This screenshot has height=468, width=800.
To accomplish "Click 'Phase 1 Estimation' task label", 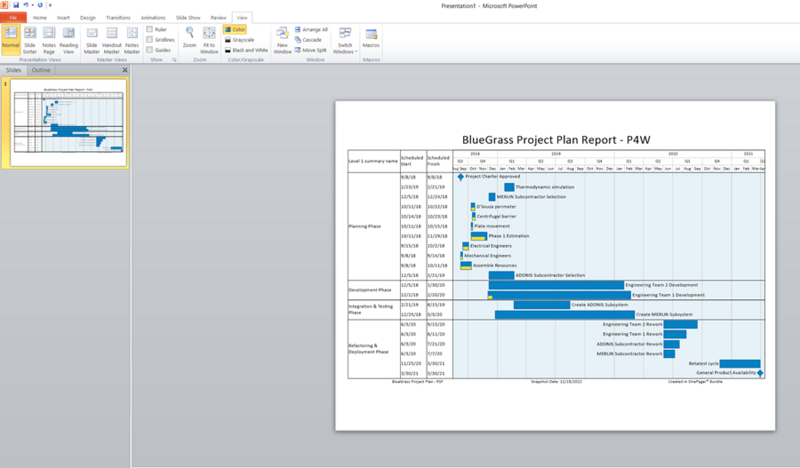I will point(509,236).
